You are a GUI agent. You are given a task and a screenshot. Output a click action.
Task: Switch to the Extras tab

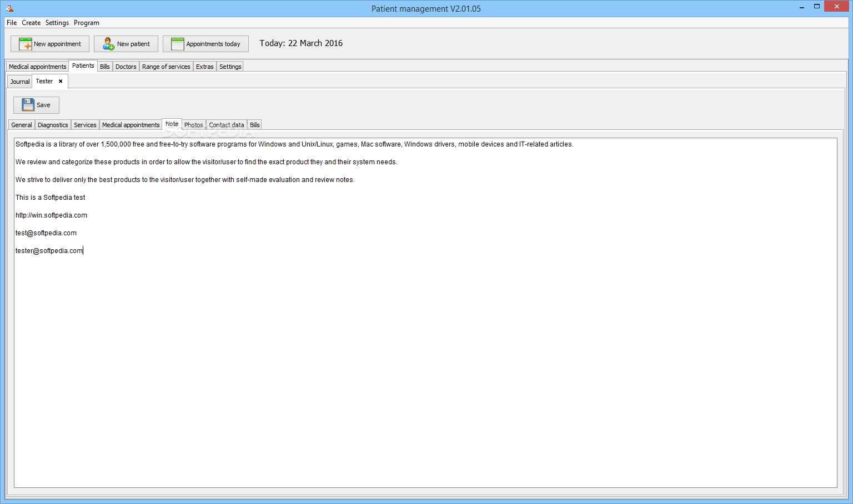[205, 67]
